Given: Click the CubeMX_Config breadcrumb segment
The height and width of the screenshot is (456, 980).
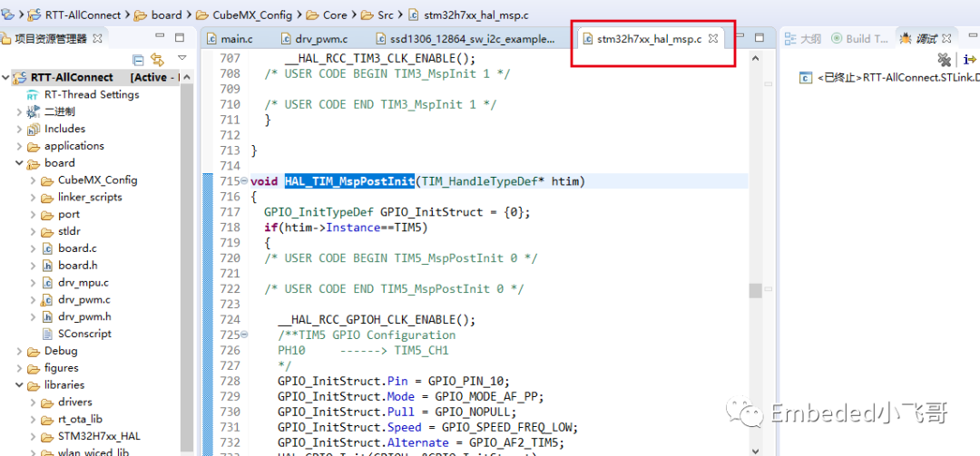Looking at the screenshot, I should click(x=251, y=15).
